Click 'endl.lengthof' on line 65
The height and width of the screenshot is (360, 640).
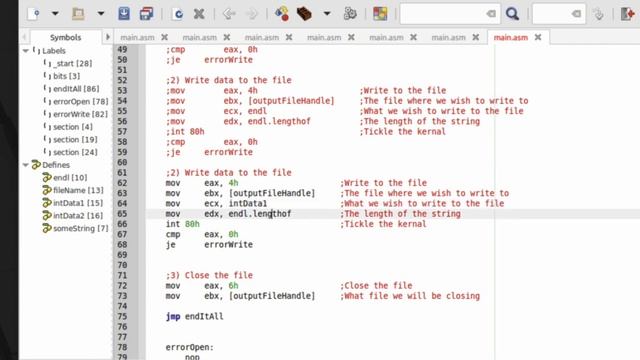(260, 214)
